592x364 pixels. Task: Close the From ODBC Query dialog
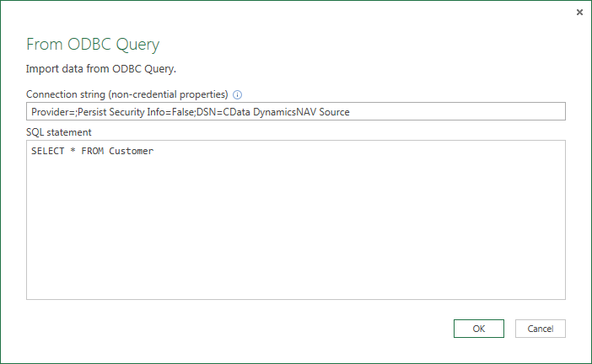pos(579,13)
